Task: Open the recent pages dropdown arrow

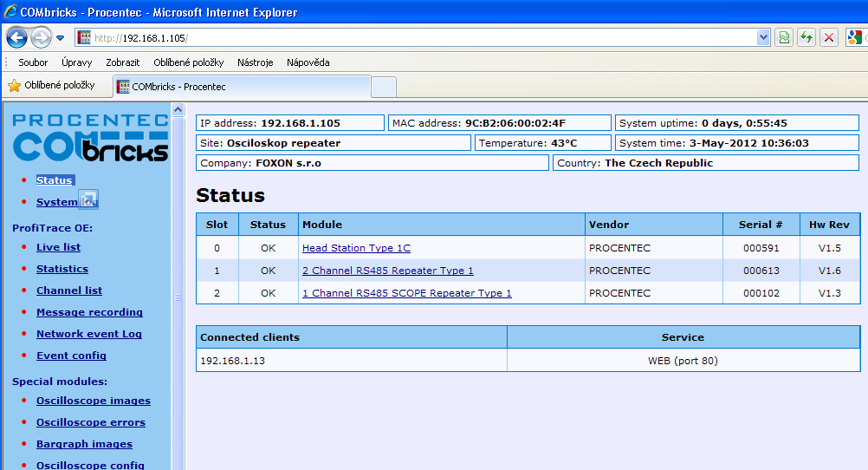Action: (61, 38)
